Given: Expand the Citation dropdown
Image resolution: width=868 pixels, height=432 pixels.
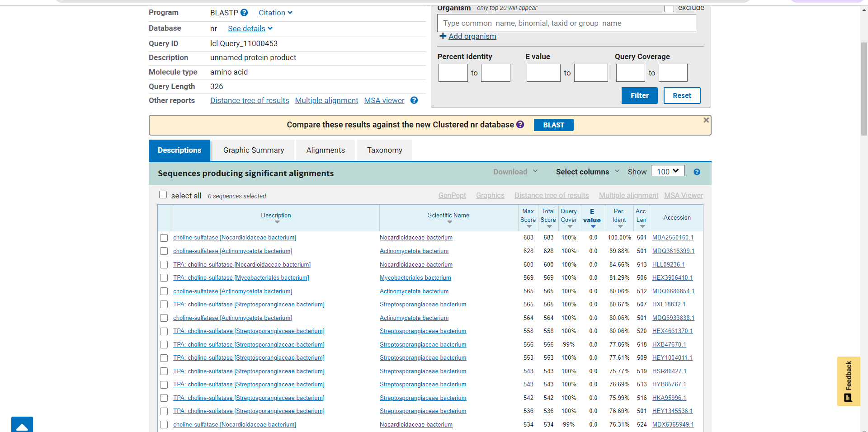Looking at the screenshot, I should (x=275, y=13).
